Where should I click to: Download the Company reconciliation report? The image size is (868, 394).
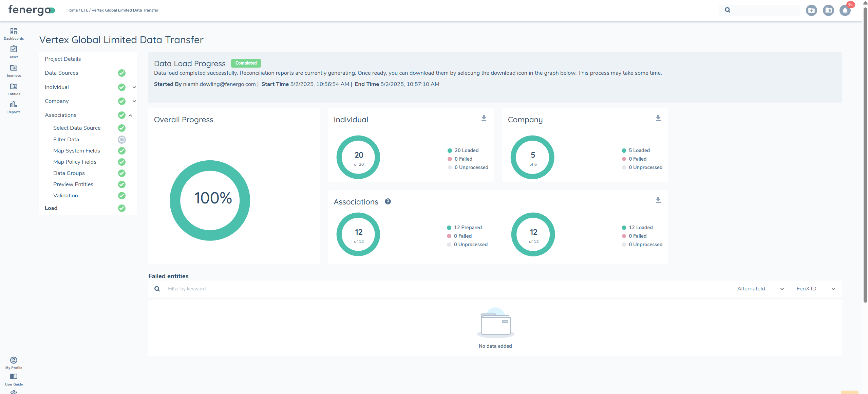(x=658, y=118)
